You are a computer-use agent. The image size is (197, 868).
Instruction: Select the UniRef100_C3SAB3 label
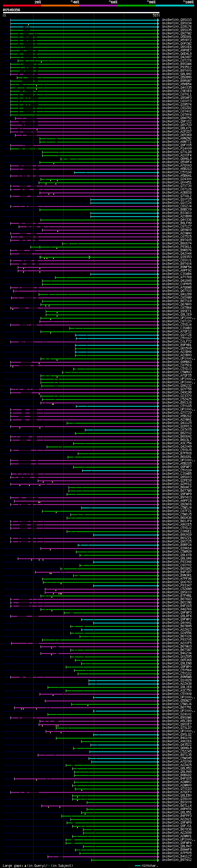tap(176, 328)
